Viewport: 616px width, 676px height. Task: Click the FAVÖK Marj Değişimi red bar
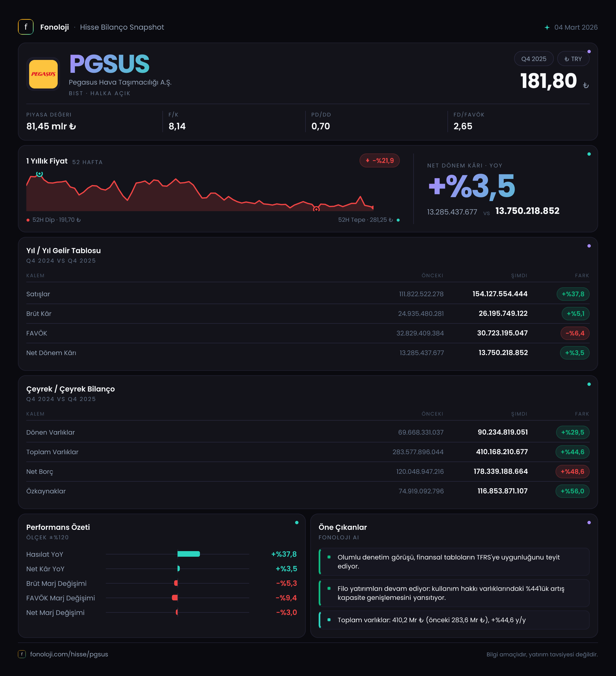175,598
